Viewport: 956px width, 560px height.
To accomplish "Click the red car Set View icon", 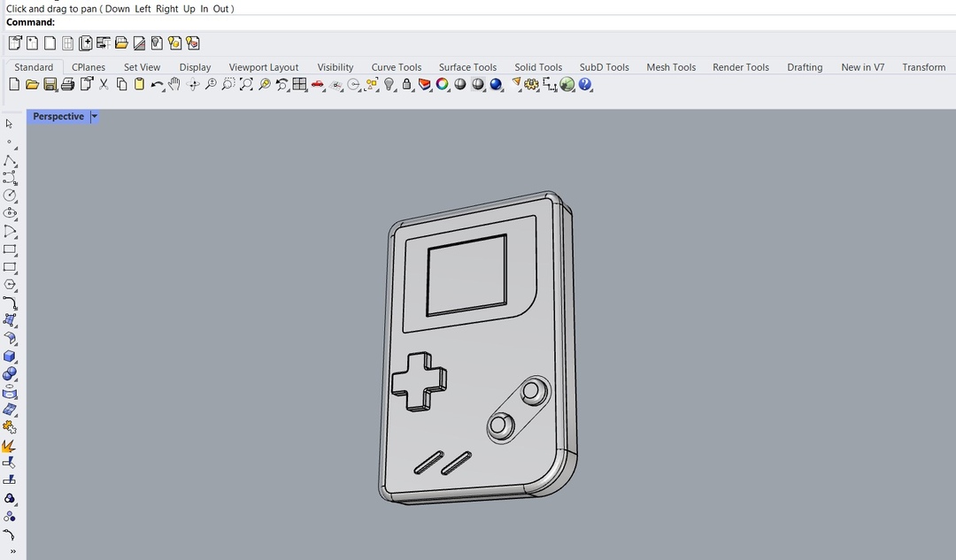I will 317,85.
